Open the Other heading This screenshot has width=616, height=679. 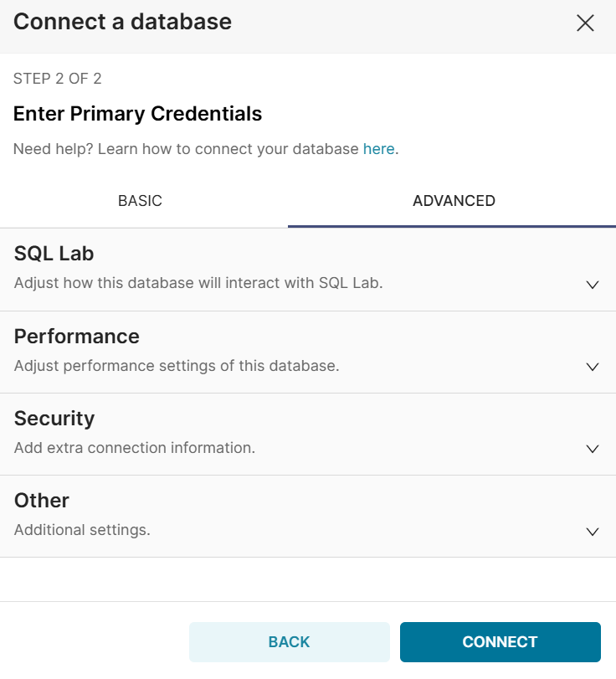(x=42, y=500)
